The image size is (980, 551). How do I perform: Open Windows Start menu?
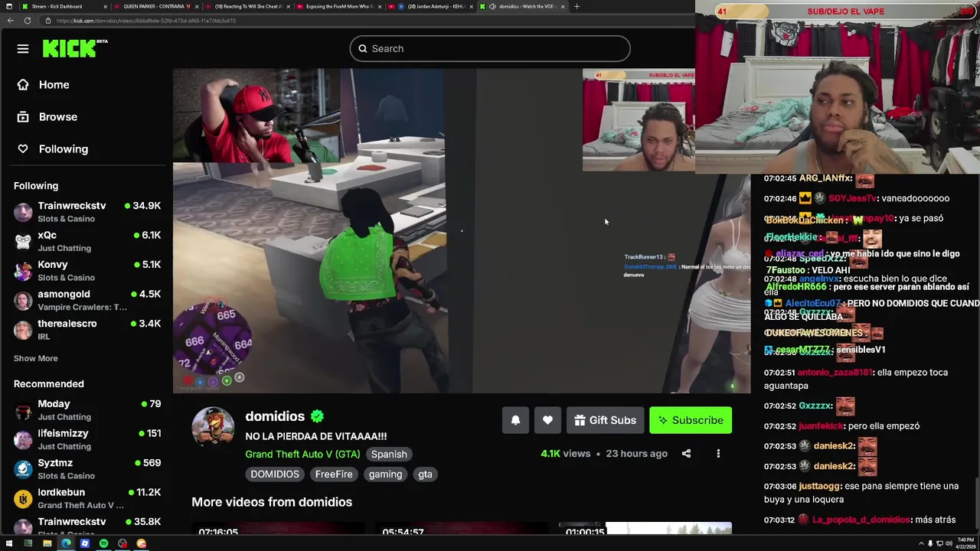[x=9, y=543]
